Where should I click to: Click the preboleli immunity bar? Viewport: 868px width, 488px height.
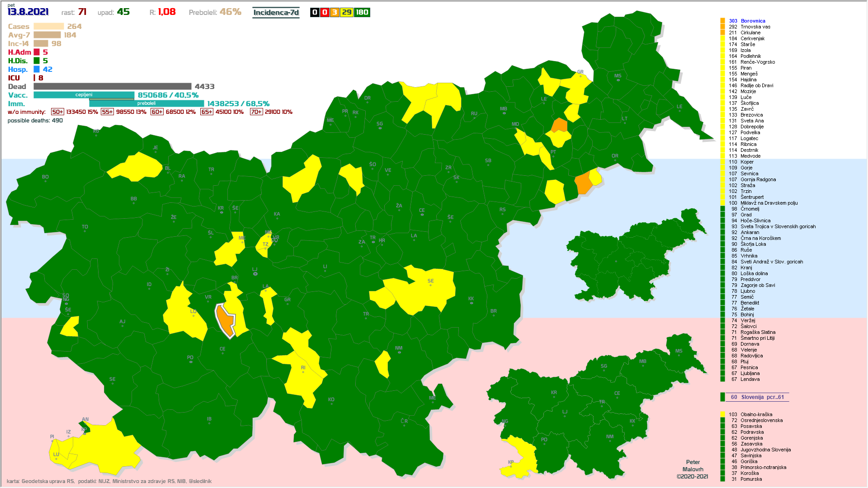[146, 103]
